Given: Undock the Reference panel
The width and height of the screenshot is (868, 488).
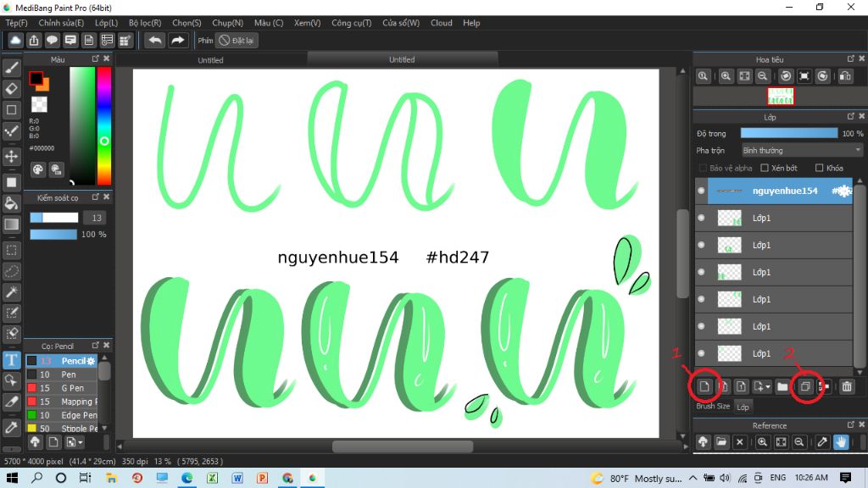Looking at the screenshot, I should tap(851, 425).
